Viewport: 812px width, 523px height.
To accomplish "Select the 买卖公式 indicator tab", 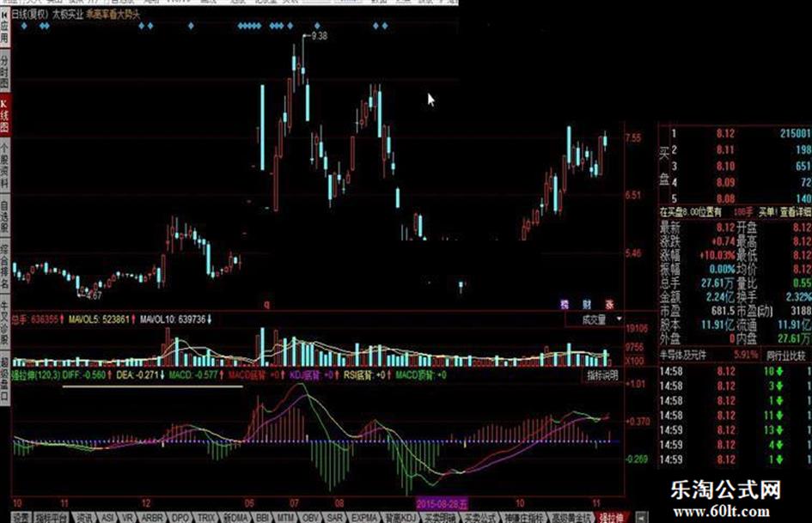I will [x=479, y=518].
